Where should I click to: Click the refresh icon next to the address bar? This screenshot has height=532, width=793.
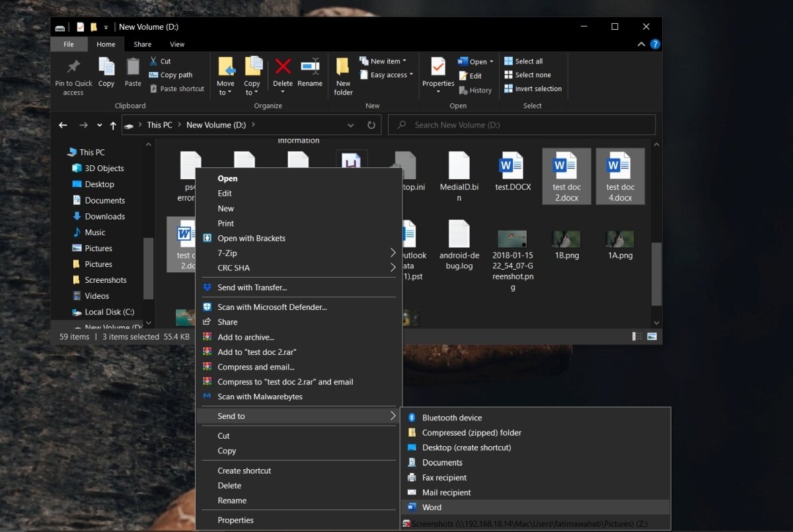coord(371,125)
